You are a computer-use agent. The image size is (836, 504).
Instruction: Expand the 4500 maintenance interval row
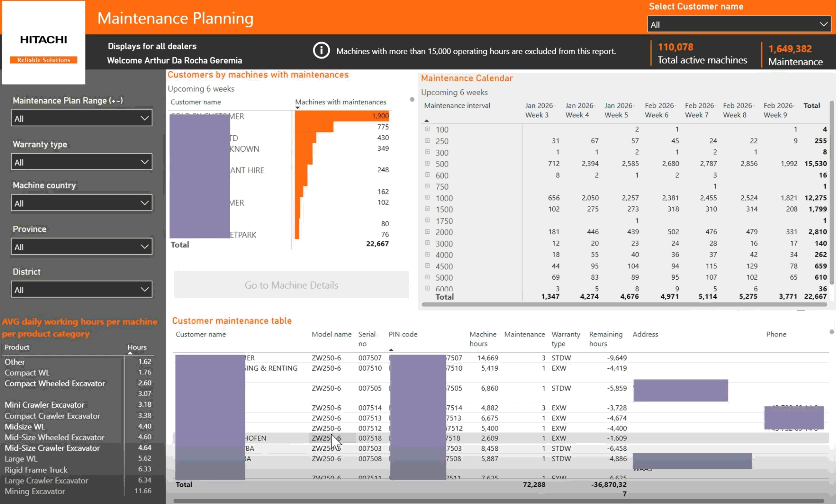(427, 266)
